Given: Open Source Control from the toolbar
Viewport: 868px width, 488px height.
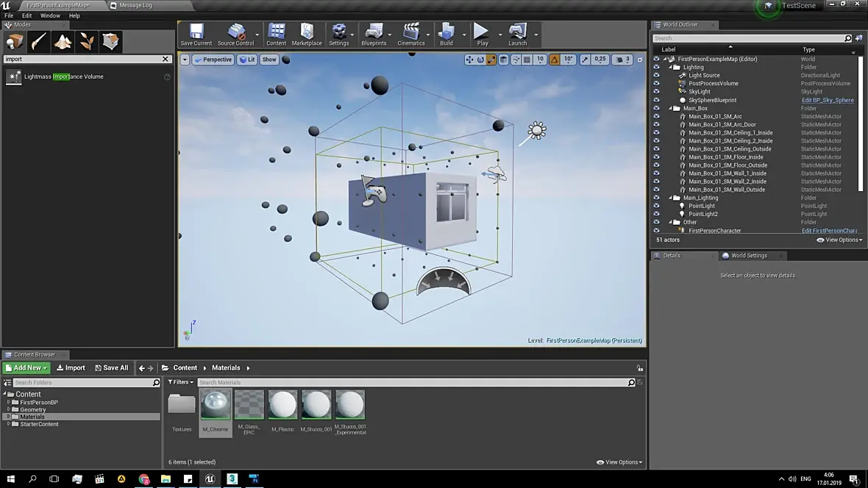Looking at the screenshot, I should [x=235, y=34].
